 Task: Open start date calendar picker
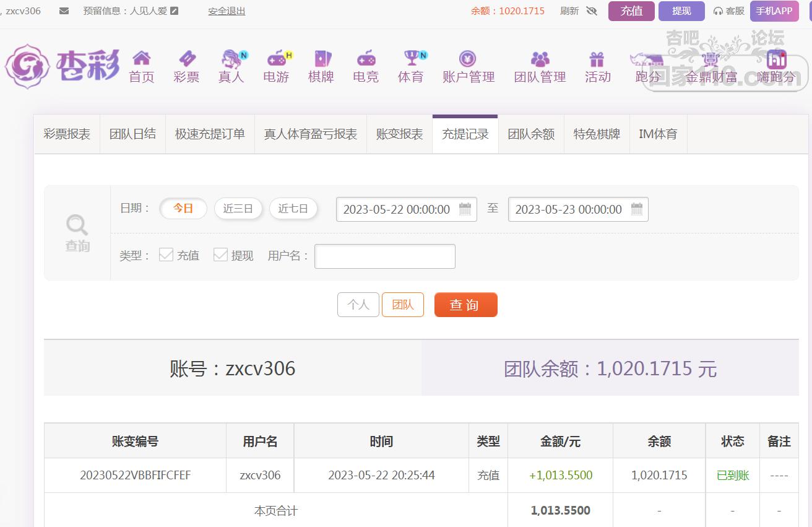(465, 209)
